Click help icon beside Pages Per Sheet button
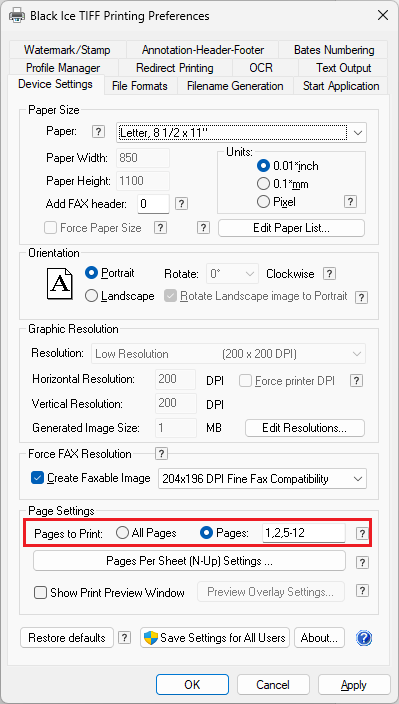Screen dimensions: 399x704 [362, 563]
